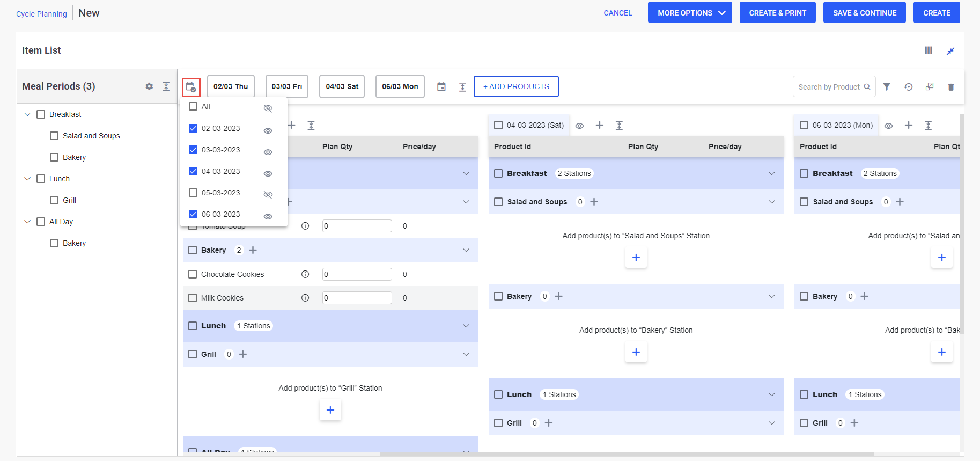
Task: Click the copy products icon in toolbar
Action: coord(930,87)
